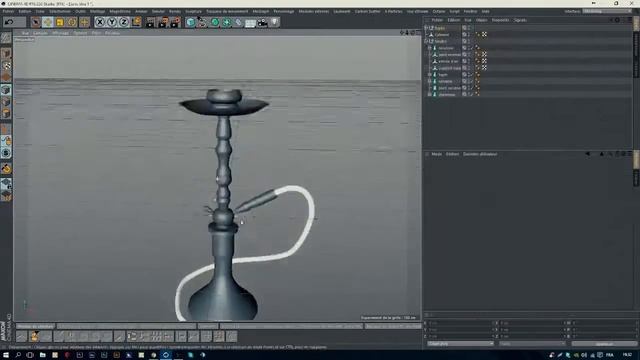Click the Appliquer button
Viewport: 640px width, 360px height.
pyautogui.click(x=604, y=344)
